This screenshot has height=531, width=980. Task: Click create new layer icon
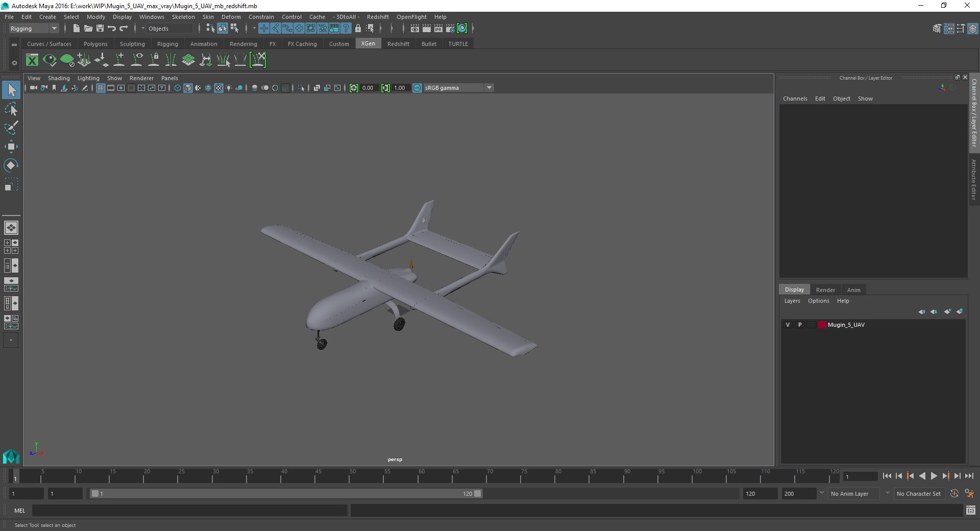tap(948, 311)
